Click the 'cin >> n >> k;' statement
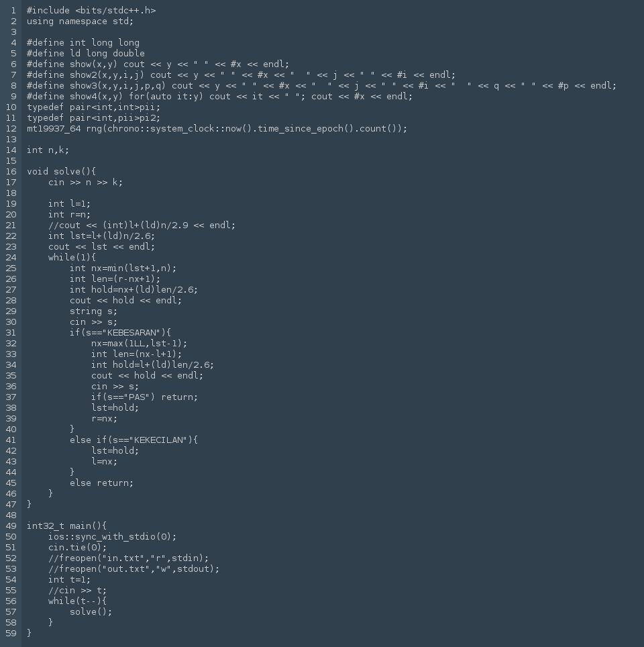Screen dimensions: 644x647 85,183
